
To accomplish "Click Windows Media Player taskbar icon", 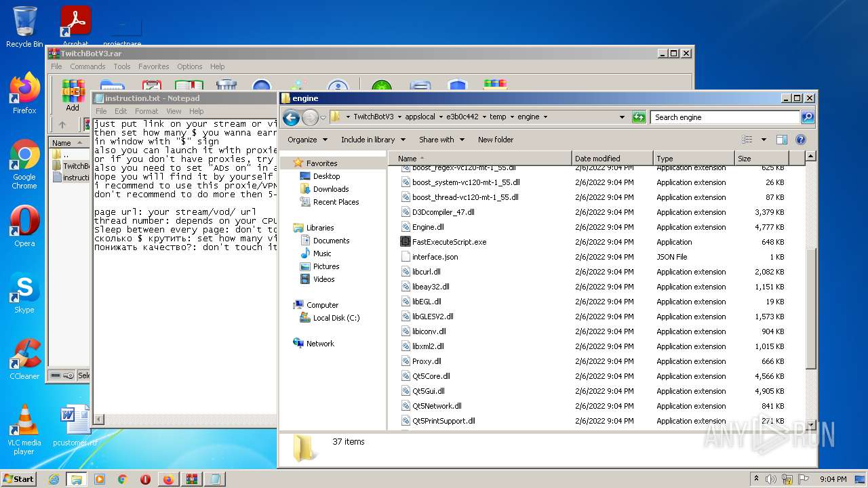I will coord(100,479).
